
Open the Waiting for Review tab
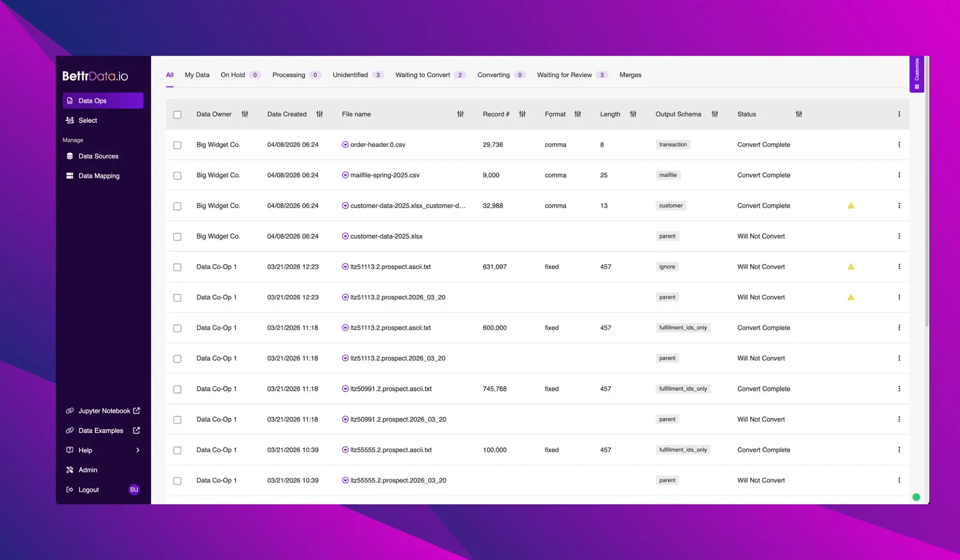[x=564, y=75]
